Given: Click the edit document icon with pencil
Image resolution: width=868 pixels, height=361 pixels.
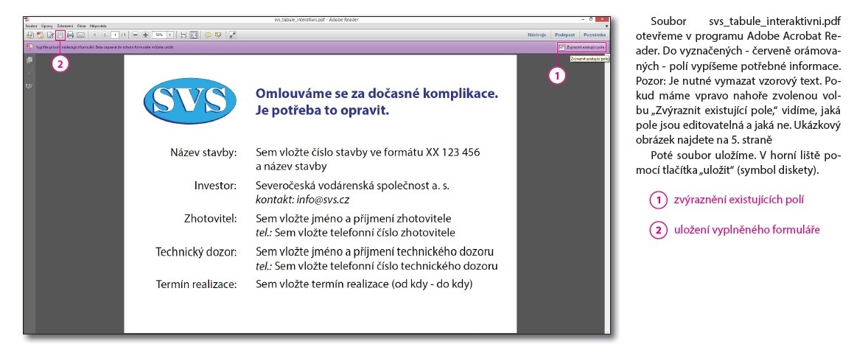Looking at the screenshot, I should click(50, 35).
